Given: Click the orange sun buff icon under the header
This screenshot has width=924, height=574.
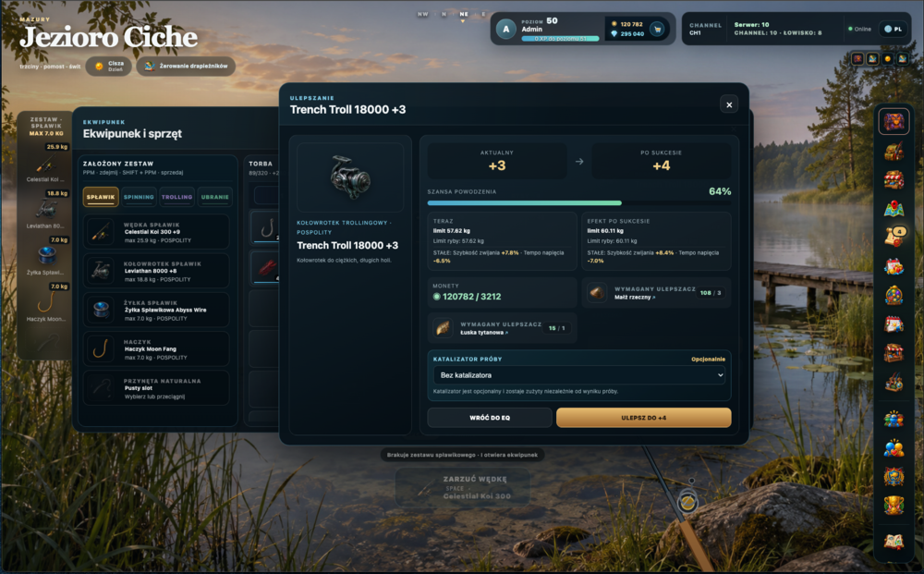Looking at the screenshot, I should click(x=888, y=59).
